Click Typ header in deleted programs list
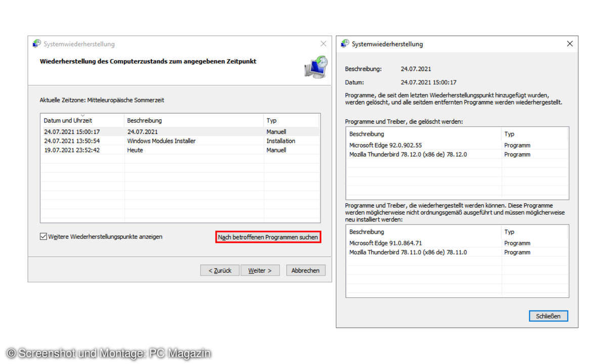The image size is (607, 364). 535,134
